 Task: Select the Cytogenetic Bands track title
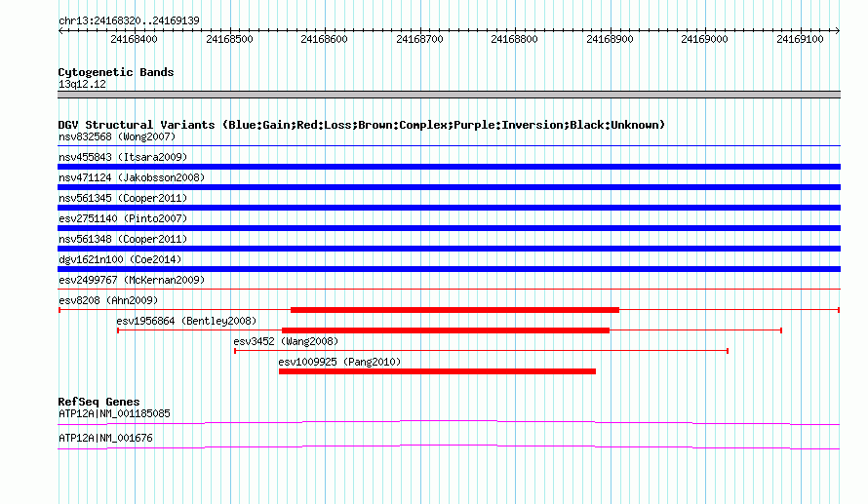point(116,72)
